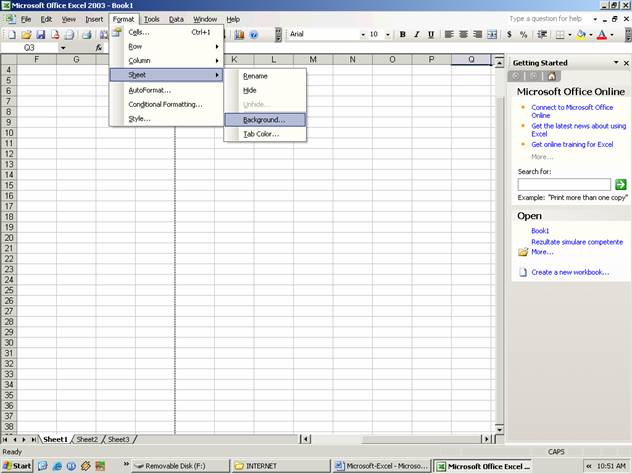Toggle Align Right alignment
Viewport: 632px width, 474px height.
(478, 35)
